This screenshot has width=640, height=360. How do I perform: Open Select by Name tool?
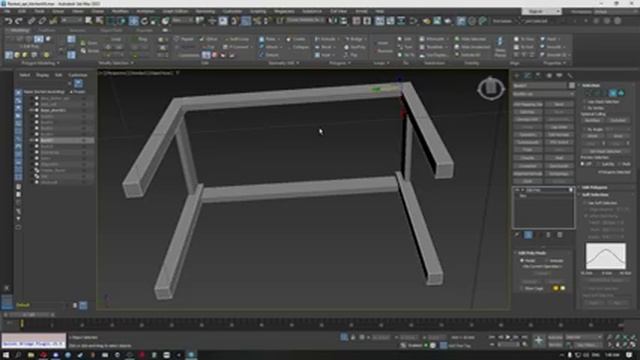(99, 21)
